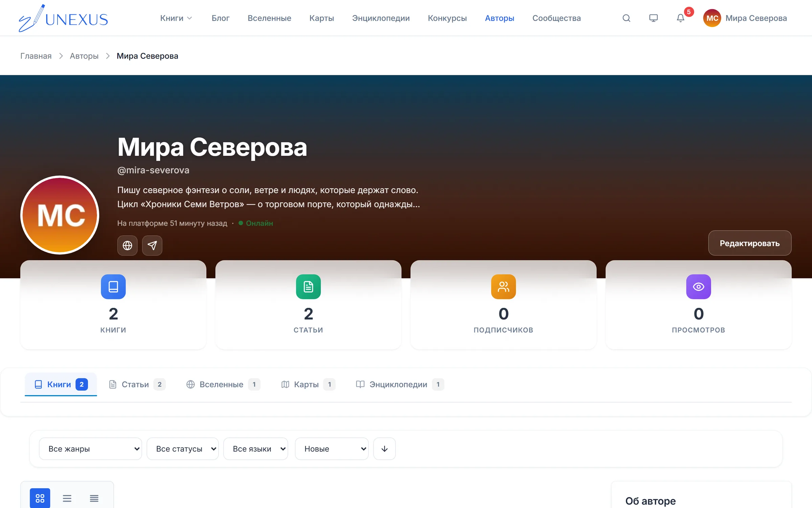Switch to the Энциклопедии tab

400,384
